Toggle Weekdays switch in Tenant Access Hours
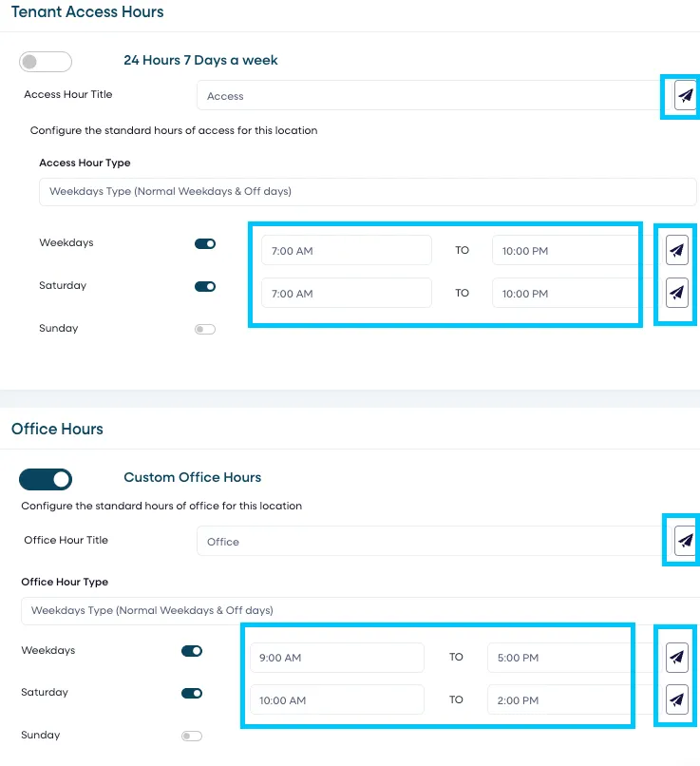 pos(205,244)
